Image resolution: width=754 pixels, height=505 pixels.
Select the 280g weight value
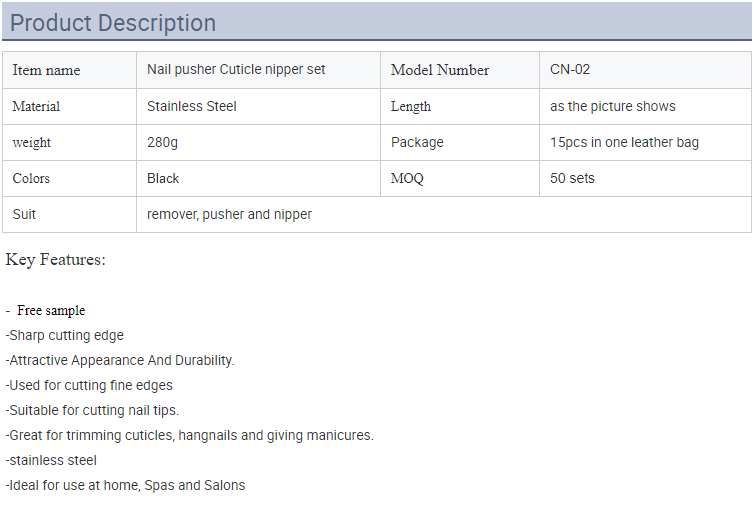point(163,142)
